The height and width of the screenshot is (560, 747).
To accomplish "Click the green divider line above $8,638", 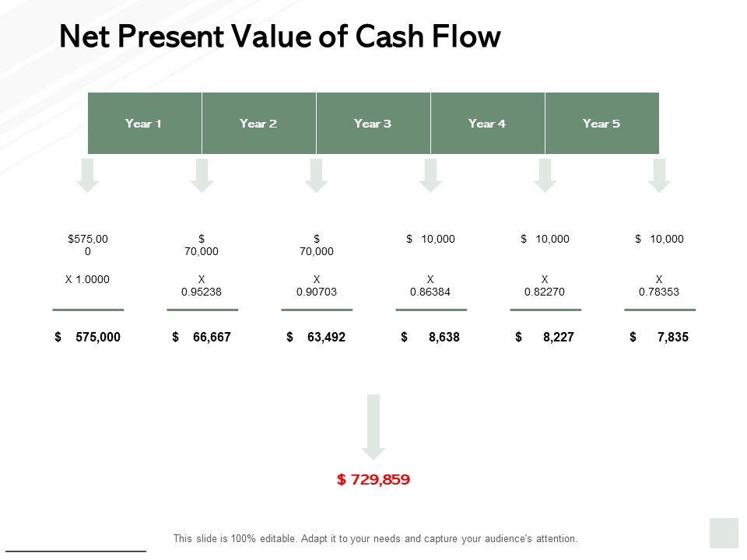I will tap(431, 310).
